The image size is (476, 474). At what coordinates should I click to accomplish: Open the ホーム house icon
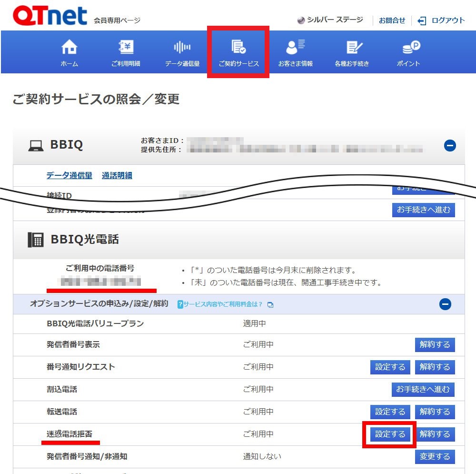click(x=69, y=47)
